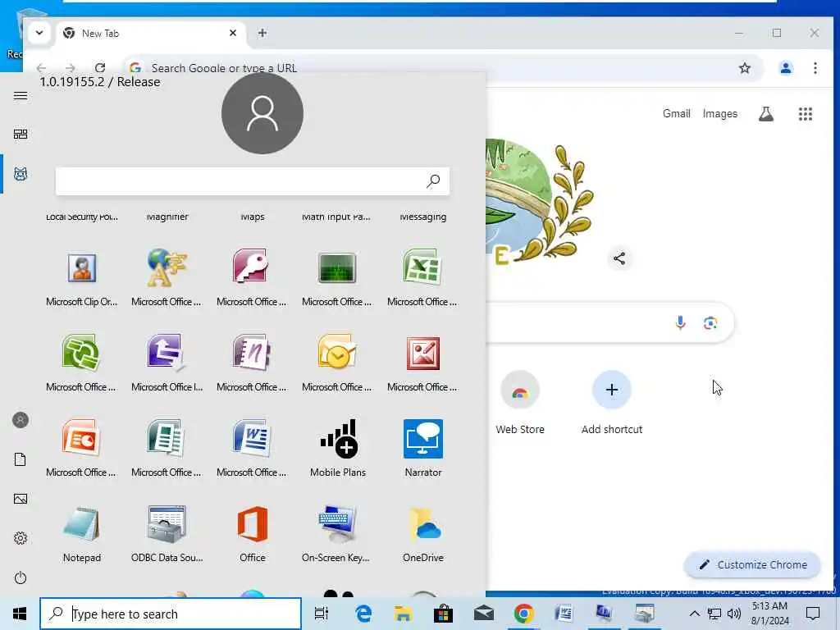This screenshot has height=630, width=840.
Task: Select the New Tab tab in Chrome
Action: coord(150,33)
